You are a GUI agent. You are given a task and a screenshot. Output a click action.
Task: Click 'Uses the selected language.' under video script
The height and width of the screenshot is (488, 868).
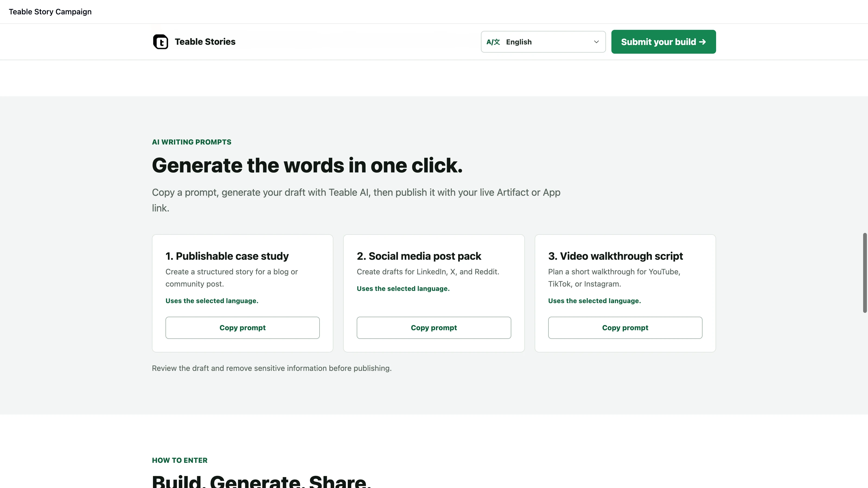click(x=594, y=301)
